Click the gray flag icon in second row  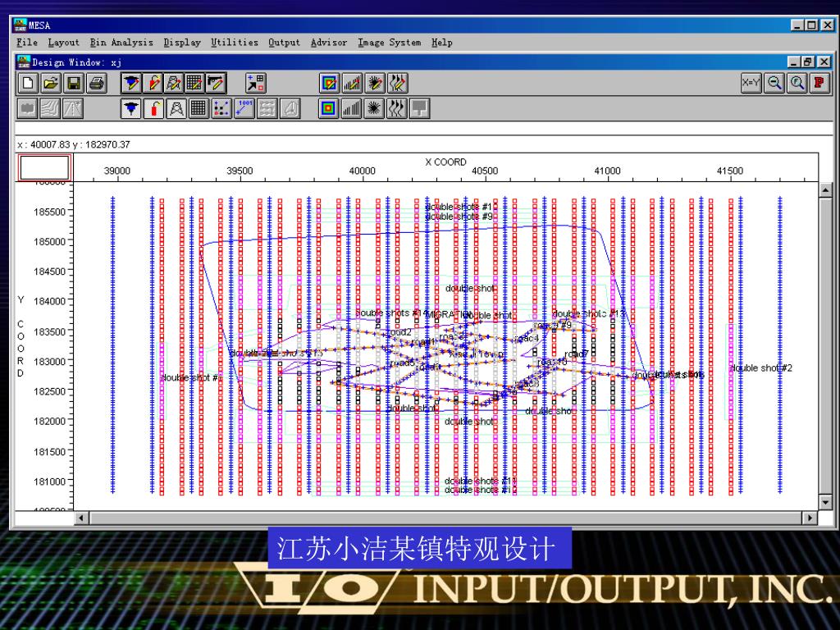(x=419, y=109)
